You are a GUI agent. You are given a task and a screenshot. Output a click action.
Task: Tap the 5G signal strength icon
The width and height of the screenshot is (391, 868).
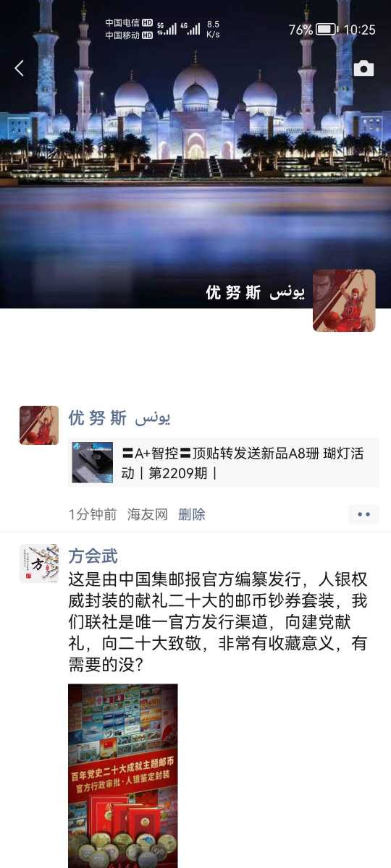167,29
